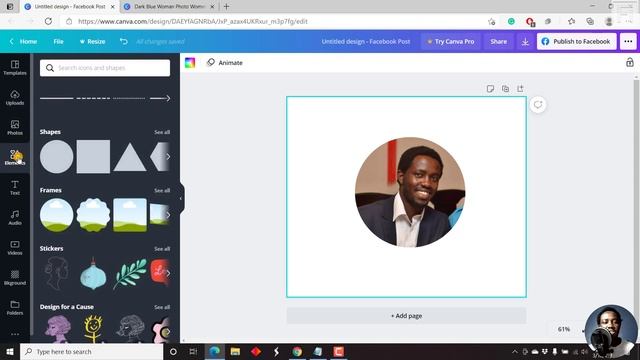
Task: Collapse the side panel with arrow handle
Action: [181, 199]
